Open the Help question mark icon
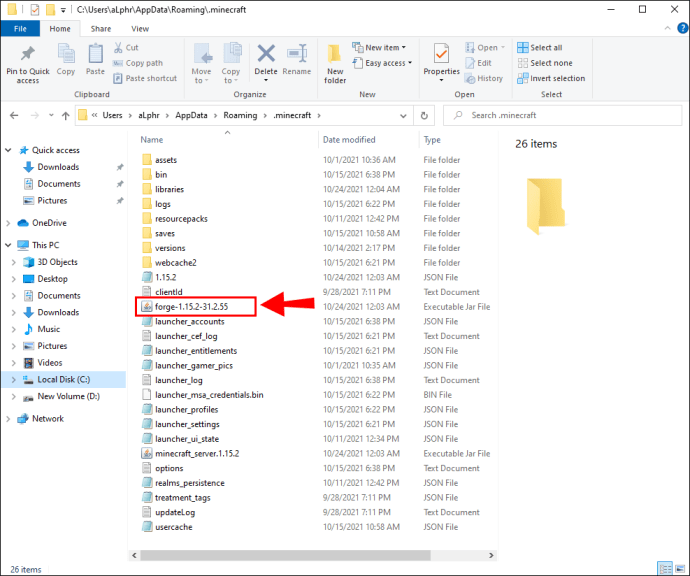Image resolution: width=690 pixels, height=576 pixels. click(683, 28)
